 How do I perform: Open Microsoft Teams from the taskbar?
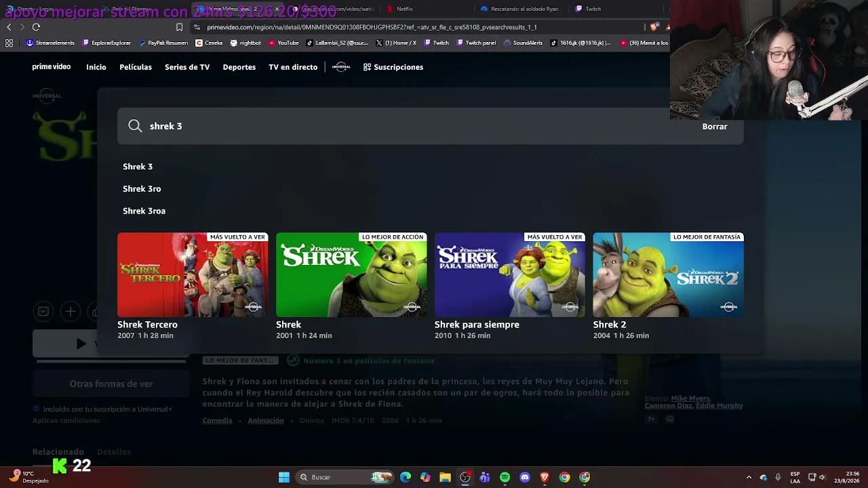pos(485,477)
